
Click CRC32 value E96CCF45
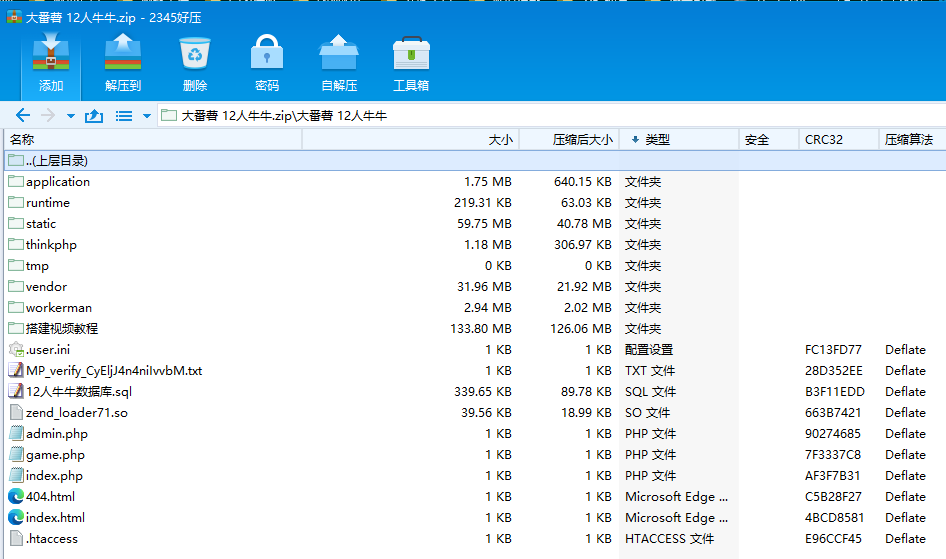point(833,539)
